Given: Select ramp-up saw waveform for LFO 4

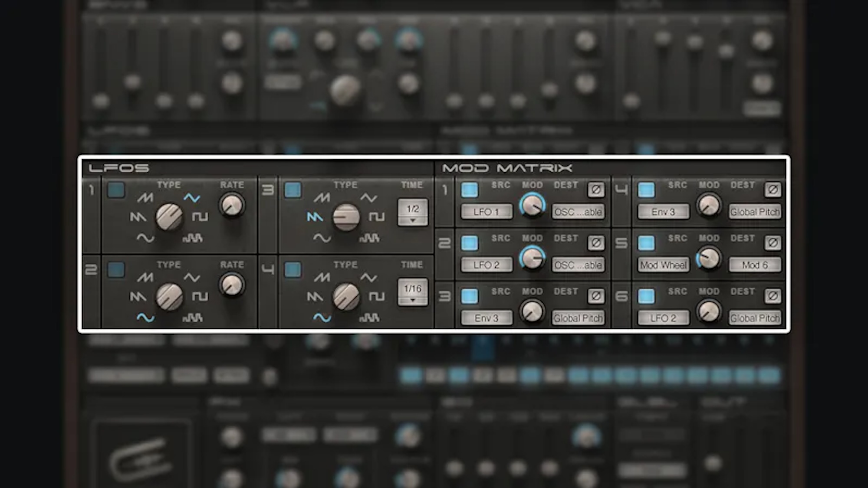Looking at the screenshot, I should (322, 278).
